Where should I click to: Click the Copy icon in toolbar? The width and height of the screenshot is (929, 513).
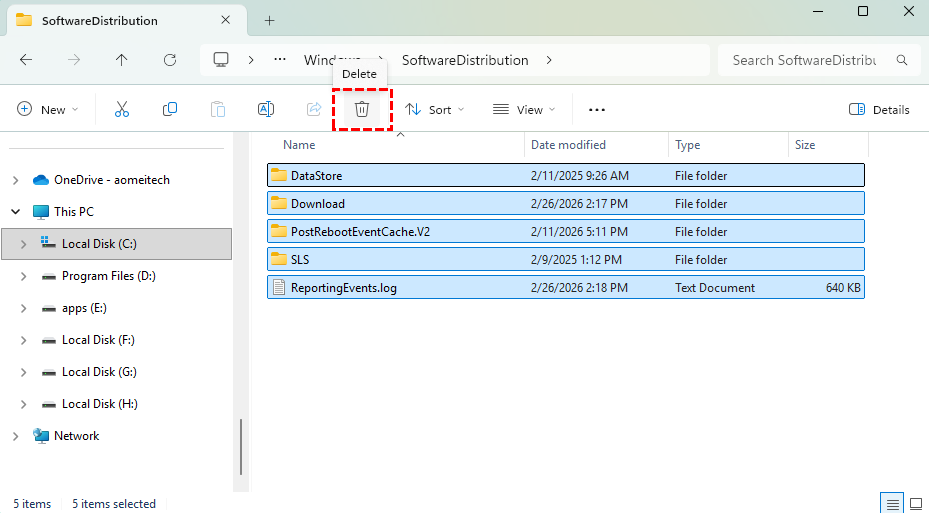click(170, 109)
